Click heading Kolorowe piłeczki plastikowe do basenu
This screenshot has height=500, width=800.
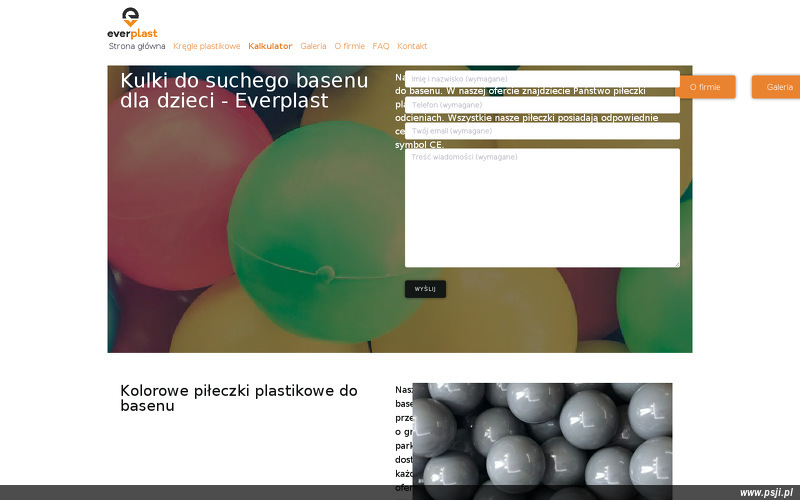(x=239, y=398)
